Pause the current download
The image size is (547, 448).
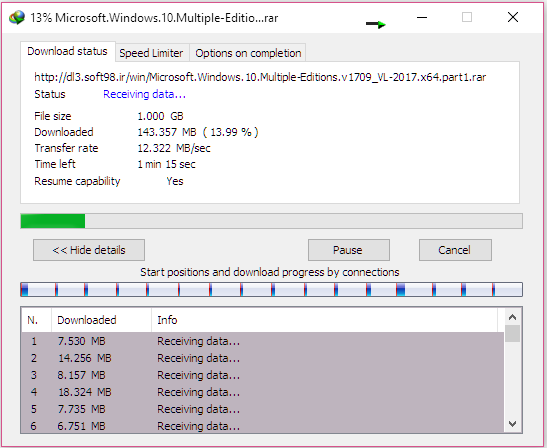349,250
